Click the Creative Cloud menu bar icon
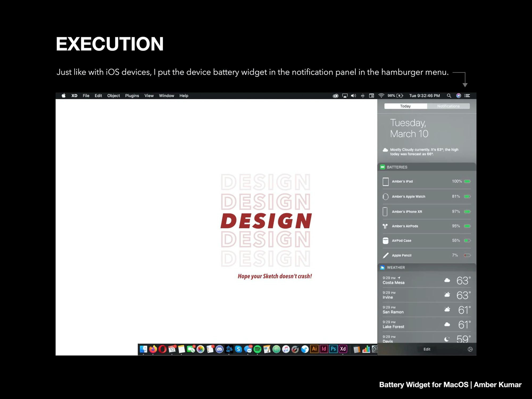This screenshot has height=399, width=532. coord(335,96)
